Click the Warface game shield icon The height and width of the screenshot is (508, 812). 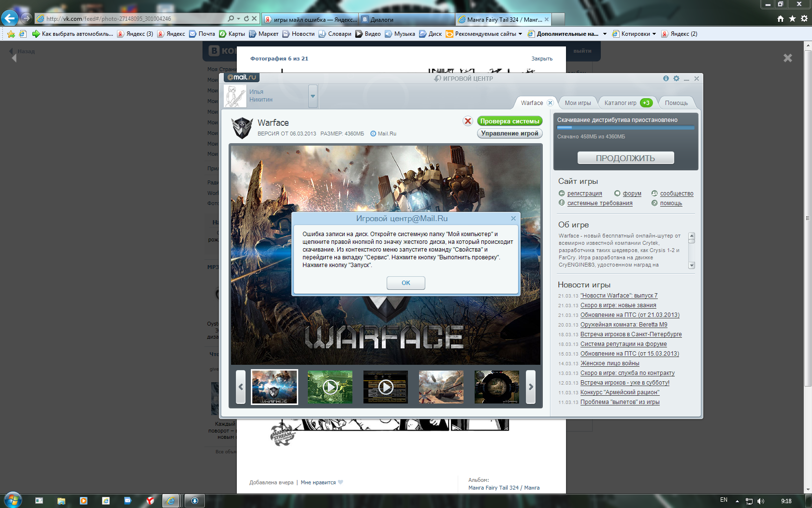(x=242, y=128)
